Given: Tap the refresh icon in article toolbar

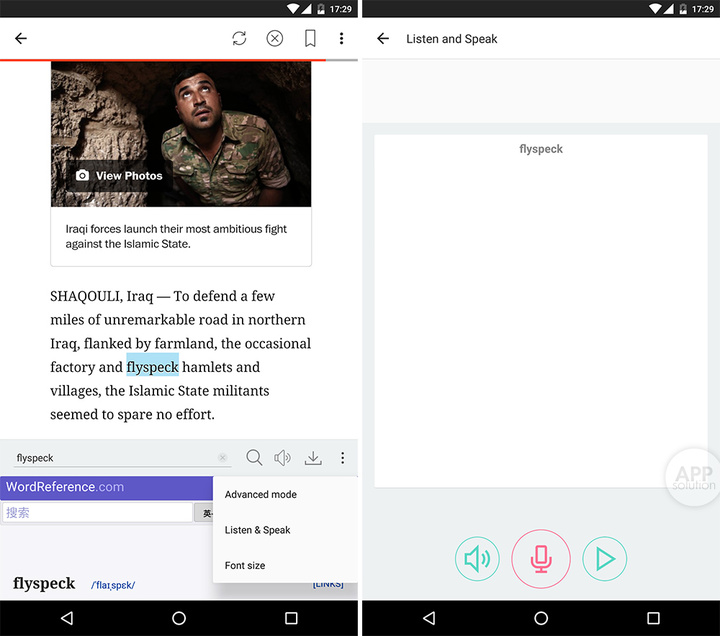Looking at the screenshot, I should pyautogui.click(x=239, y=39).
